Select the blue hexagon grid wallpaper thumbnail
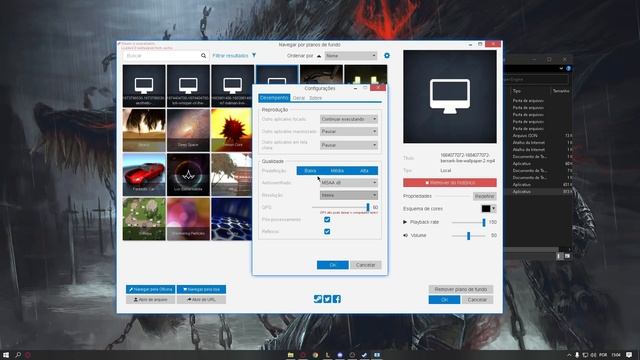The image size is (640, 360). [x=231, y=219]
